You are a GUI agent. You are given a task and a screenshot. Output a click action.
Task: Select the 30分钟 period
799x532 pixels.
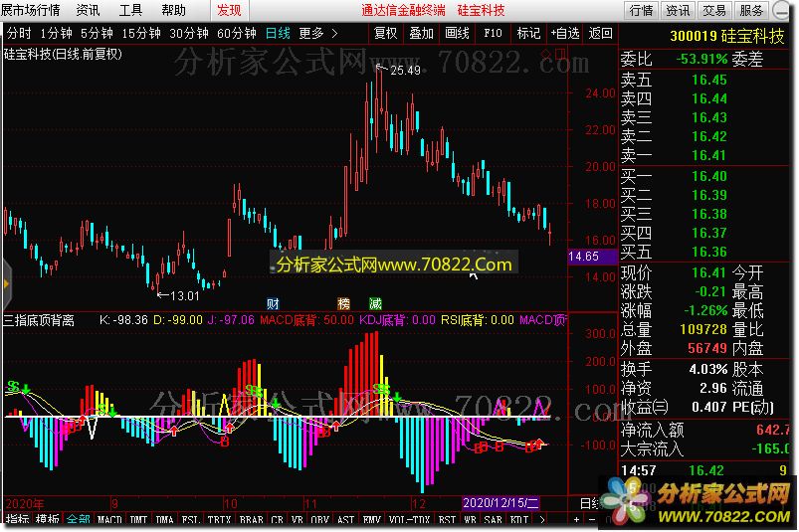point(188,34)
